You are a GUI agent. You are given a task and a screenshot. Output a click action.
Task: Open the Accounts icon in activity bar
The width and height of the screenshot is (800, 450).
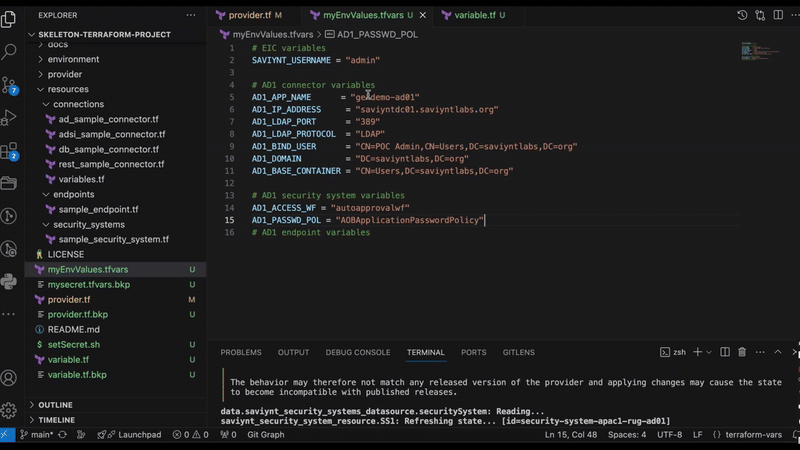pos(9,378)
